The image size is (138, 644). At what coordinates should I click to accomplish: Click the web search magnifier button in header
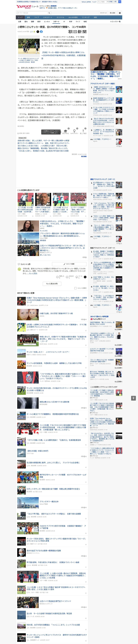click(120, 2)
